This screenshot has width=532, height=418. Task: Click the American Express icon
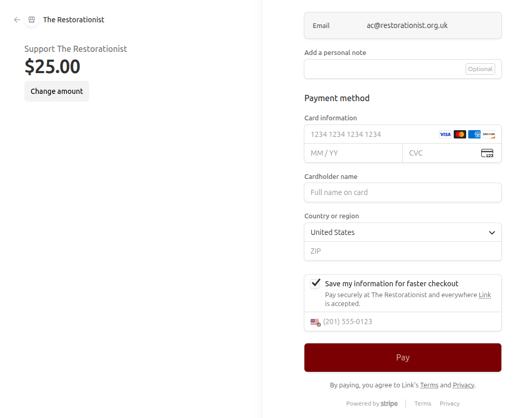click(x=474, y=134)
